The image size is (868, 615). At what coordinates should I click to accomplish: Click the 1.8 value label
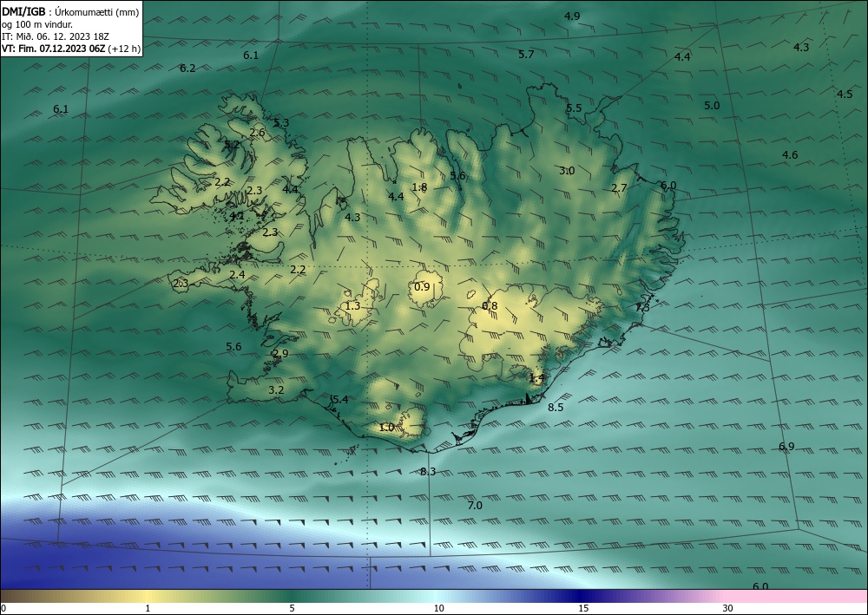click(419, 187)
